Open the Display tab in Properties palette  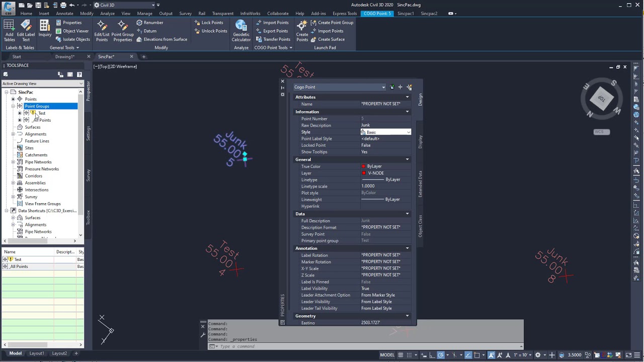click(x=420, y=142)
